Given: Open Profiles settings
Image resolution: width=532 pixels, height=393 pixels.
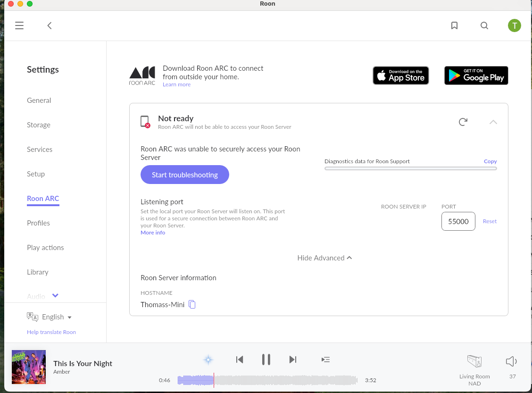Looking at the screenshot, I should [38, 223].
